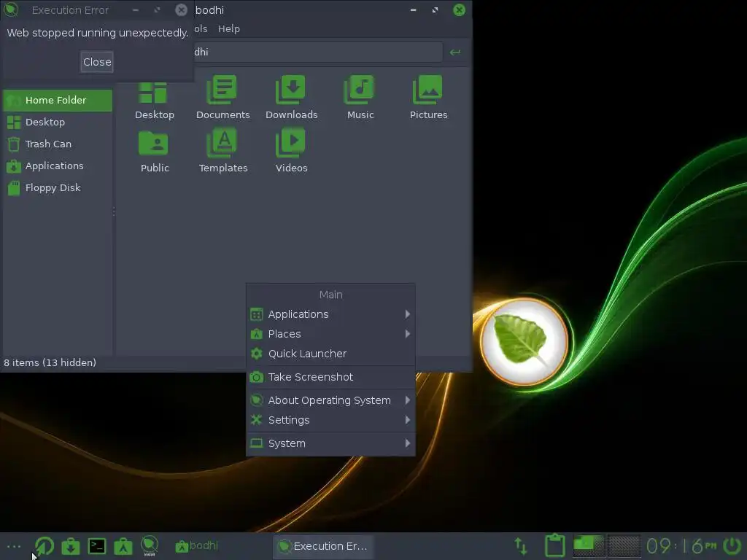Select the Pictures folder icon
This screenshot has height=560, width=747.
tap(427, 98)
